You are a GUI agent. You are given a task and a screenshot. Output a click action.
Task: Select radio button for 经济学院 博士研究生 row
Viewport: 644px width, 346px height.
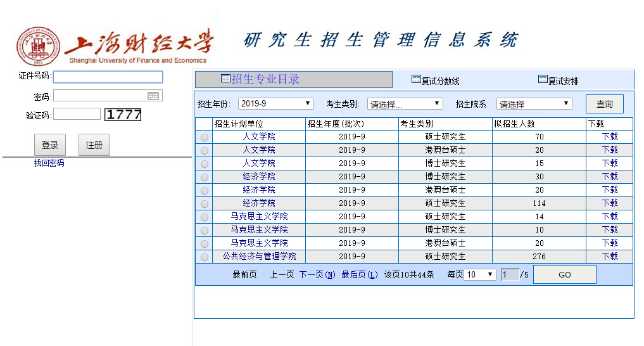[204, 177]
